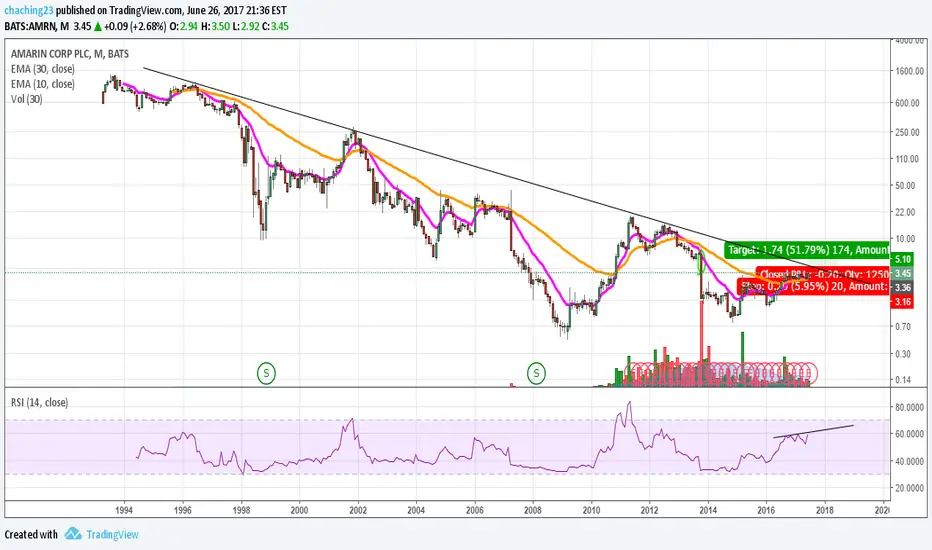Click the TradingView logo icon at the bottom

[x=73, y=533]
